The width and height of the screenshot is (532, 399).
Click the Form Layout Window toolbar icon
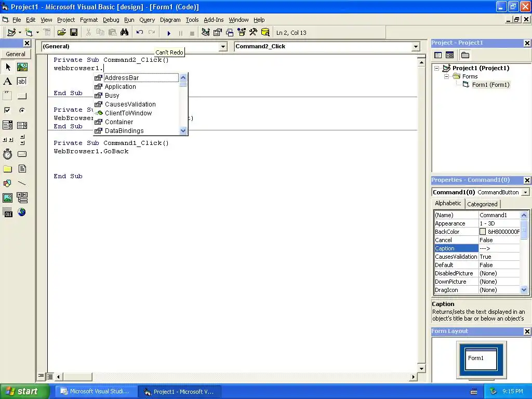(230, 32)
